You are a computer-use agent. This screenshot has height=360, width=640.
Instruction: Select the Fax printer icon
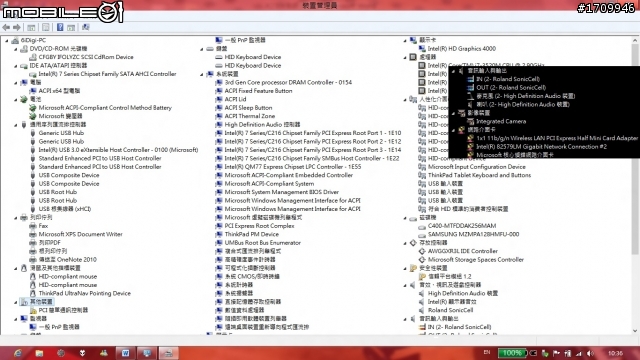coord(33,226)
